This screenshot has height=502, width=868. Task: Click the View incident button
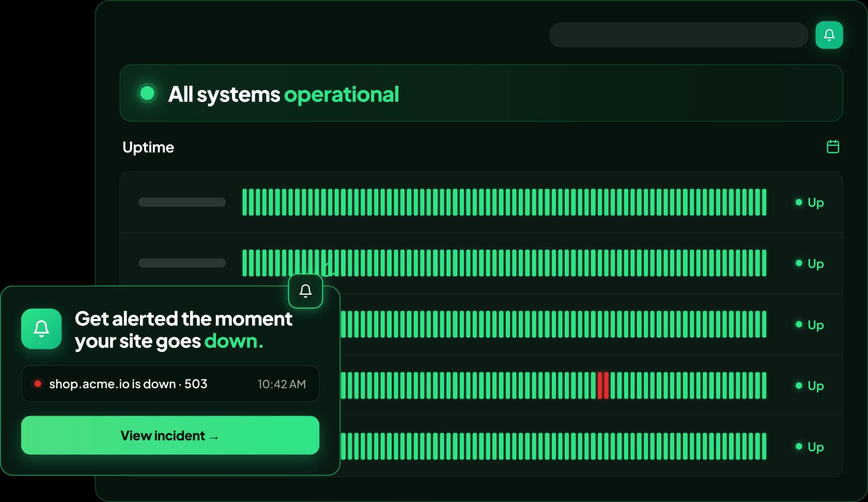click(170, 435)
